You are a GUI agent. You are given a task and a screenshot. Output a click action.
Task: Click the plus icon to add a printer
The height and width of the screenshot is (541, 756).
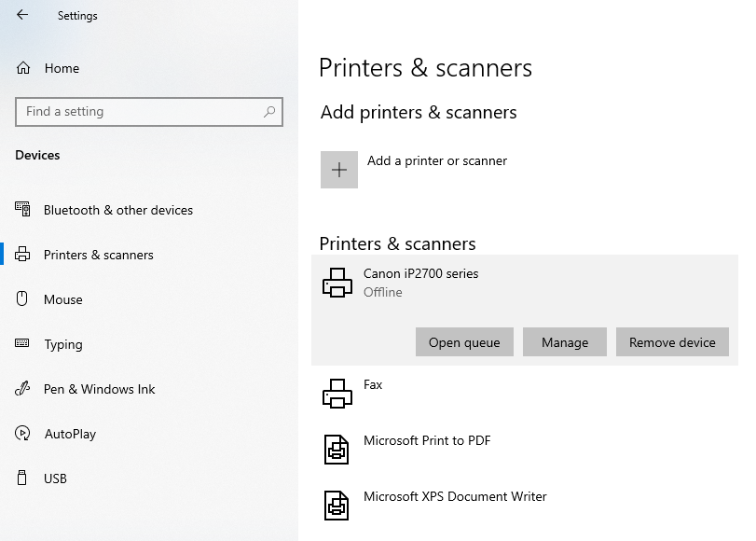tap(339, 169)
